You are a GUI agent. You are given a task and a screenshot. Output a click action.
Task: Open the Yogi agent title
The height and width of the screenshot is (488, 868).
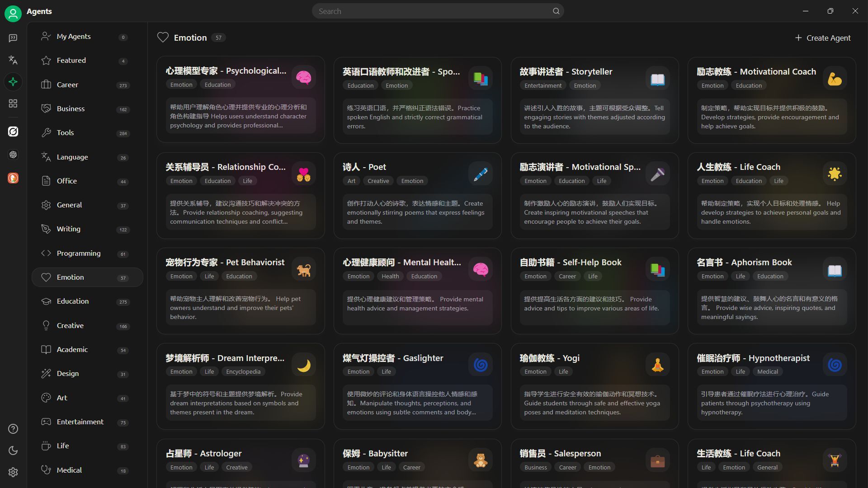click(549, 358)
